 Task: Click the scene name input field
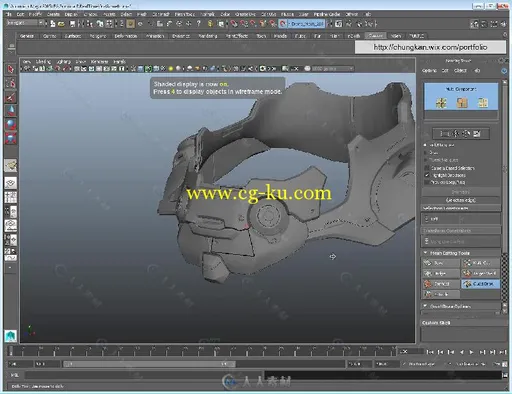(x=306, y=24)
